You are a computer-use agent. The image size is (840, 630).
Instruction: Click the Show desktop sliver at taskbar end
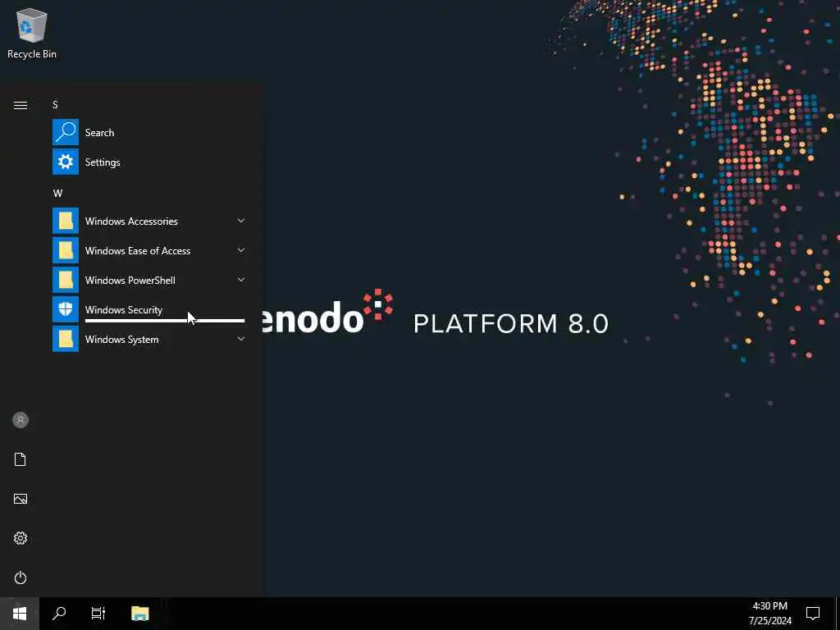tap(838, 614)
